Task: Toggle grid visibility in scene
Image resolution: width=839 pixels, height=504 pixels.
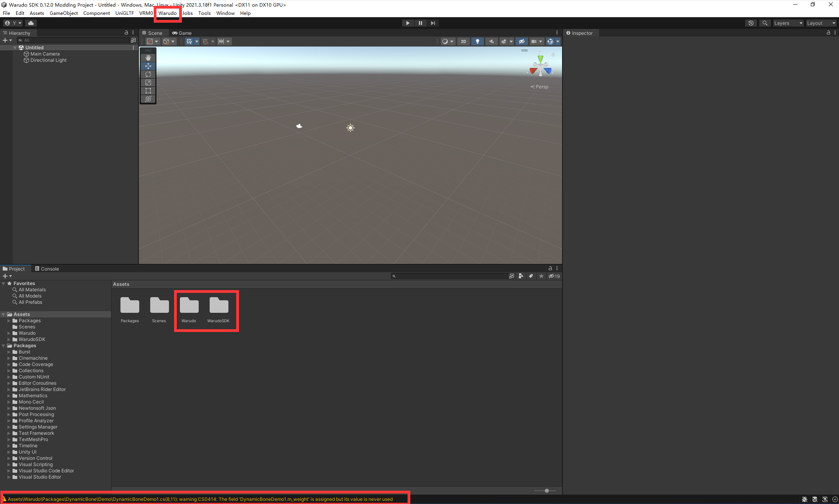Action: pos(189,41)
